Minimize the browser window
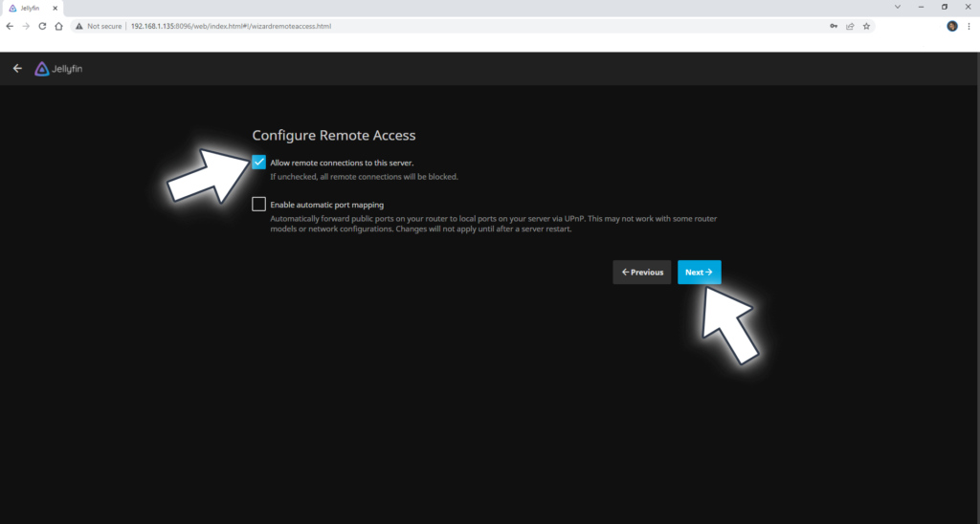The height and width of the screenshot is (524, 980). (922, 7)
